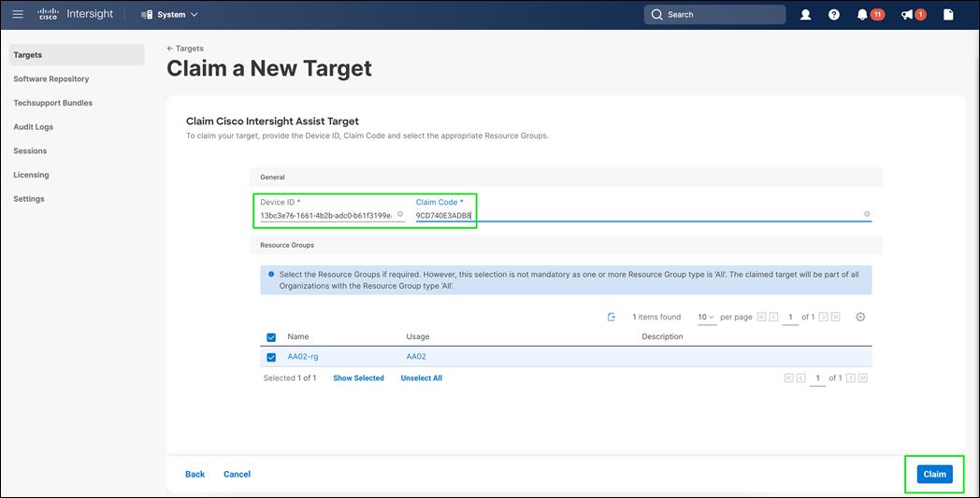Focus the top Search field
The image size is (980, 498).
click(x=714, y=14)
